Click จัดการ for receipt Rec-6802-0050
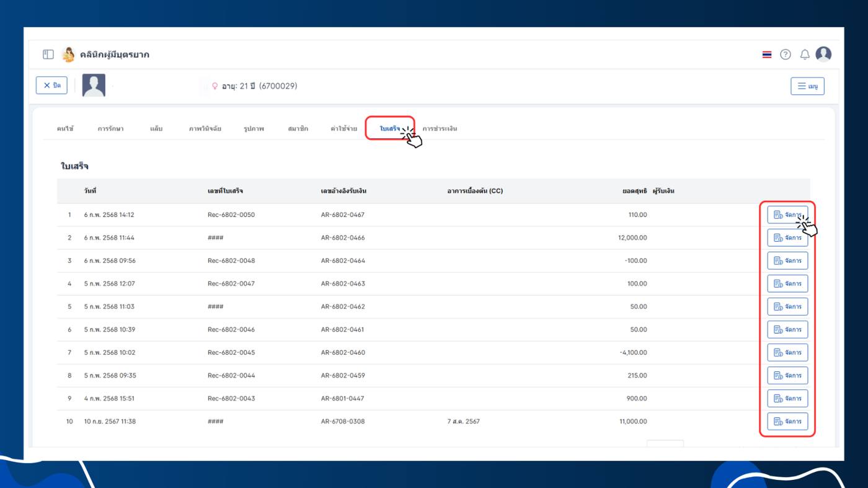The height and width of the screenshot is (488, 868). pyautogui.click(x=787, y=215)
